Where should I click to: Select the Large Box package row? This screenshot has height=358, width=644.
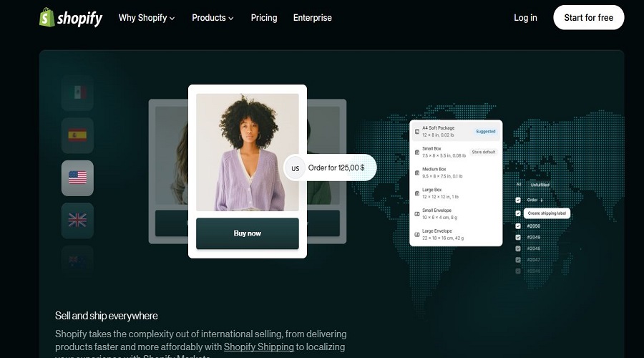[456, 193]
